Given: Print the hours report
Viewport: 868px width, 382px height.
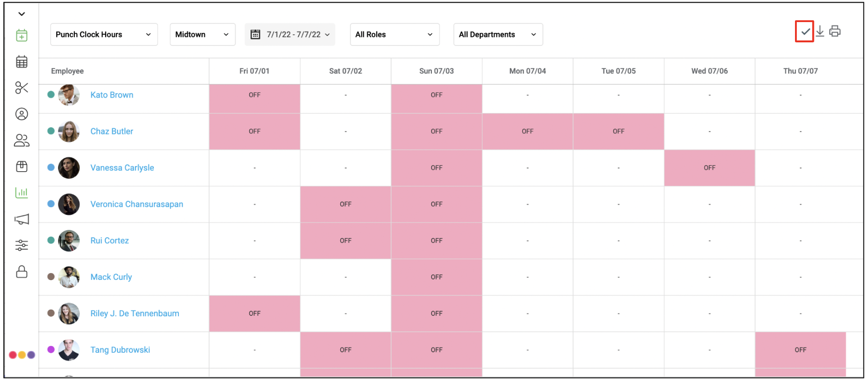Looking at the screenshot, I should pyautogui.click(x=835, y=31).
